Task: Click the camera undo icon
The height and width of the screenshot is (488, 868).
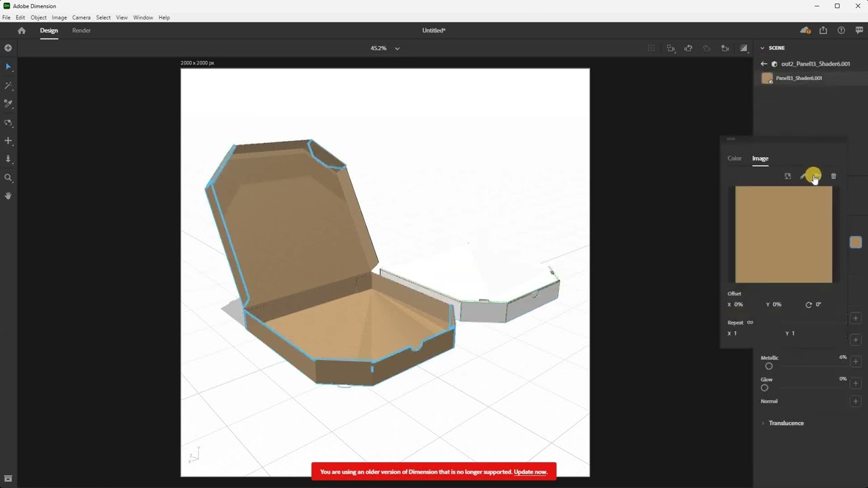Action: pos(688,48)
